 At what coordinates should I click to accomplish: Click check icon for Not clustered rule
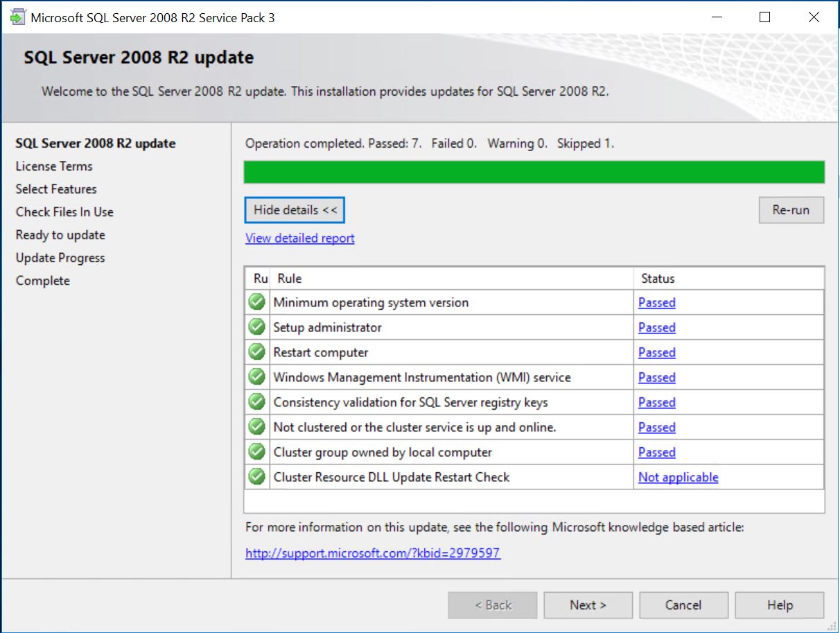(257, 427)
